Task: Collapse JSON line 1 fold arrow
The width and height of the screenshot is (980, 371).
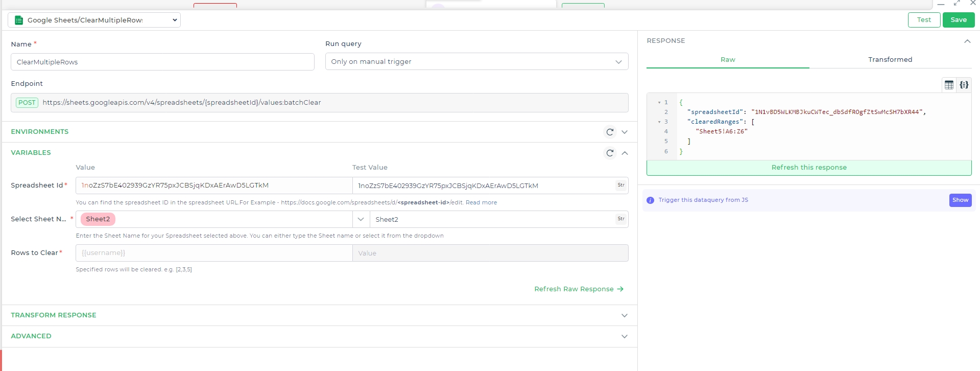Action: pyautogui.click(x=659, y=103)
